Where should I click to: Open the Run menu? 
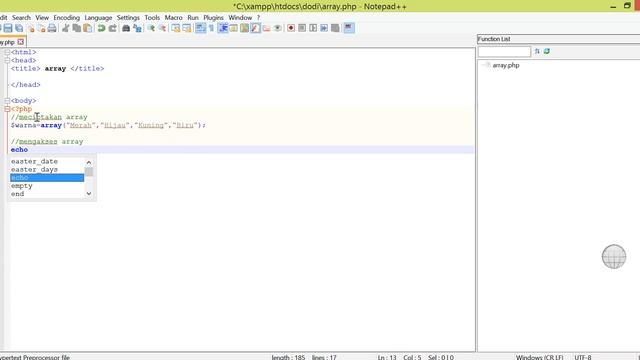point(193,18)
